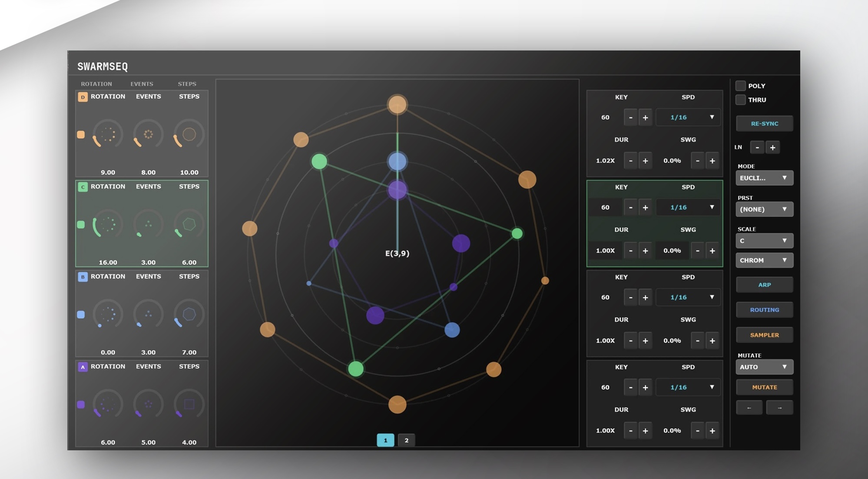Increase track D DUR value

pyautogui.click(x=645, y=161)
